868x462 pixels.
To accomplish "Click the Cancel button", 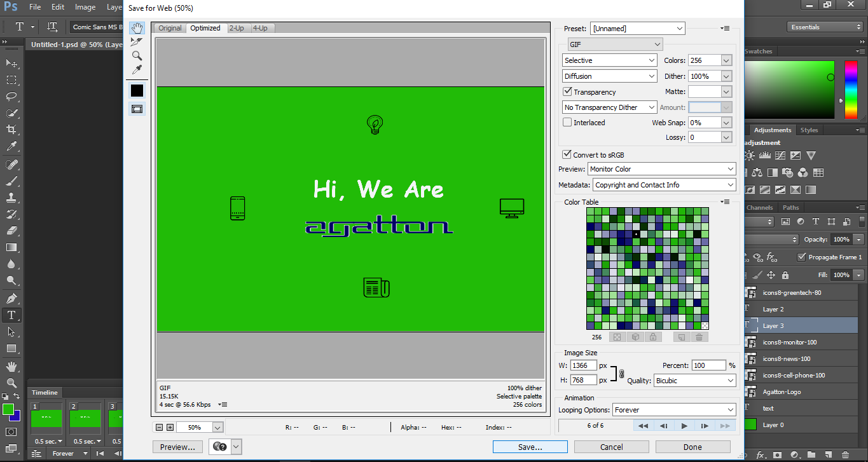I will 612,447.
